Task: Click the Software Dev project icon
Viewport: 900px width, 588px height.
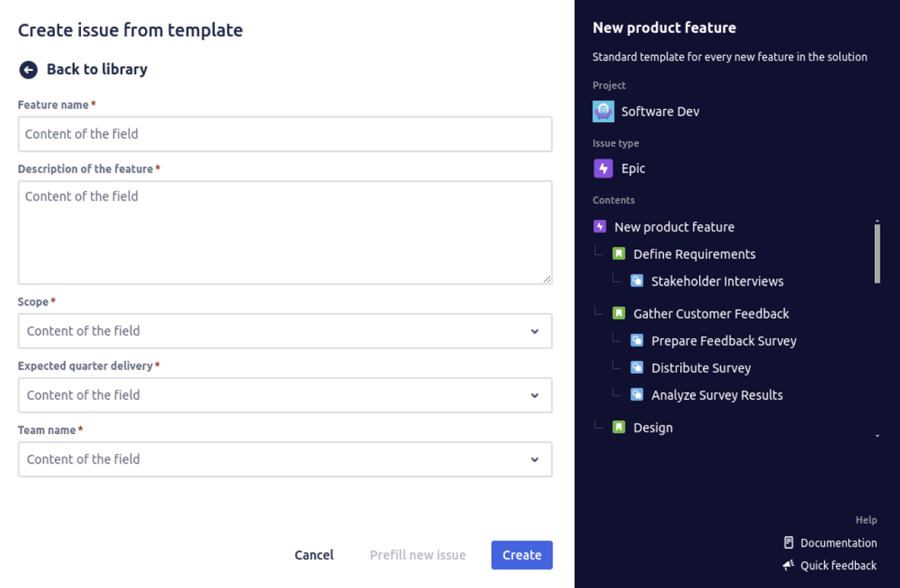Action: click(x=602, y=111)
